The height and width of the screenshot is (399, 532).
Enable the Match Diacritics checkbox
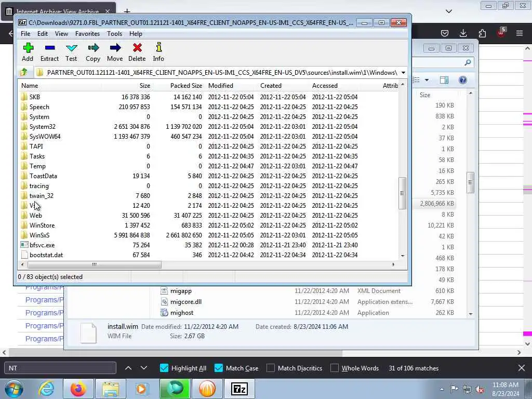(270, 368)
